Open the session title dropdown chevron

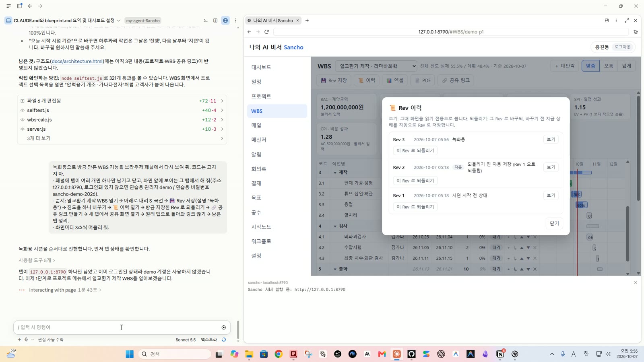tap(119, 21)
